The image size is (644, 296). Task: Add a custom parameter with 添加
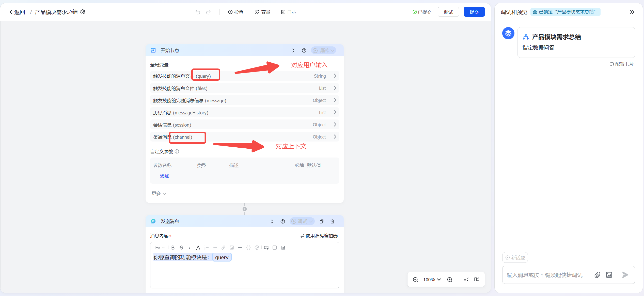click(162, 176)
